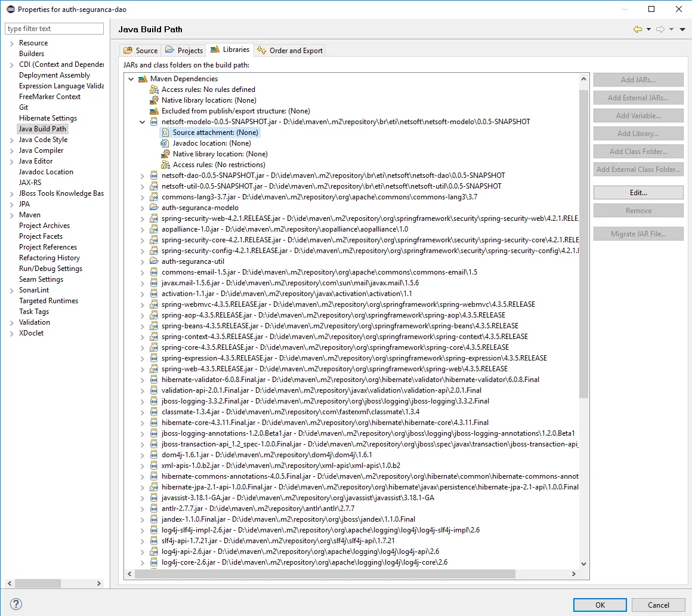Click the auth-seguranca-modelo folder icon
This screenshot has height=616, width=692.
coord(154,208)
